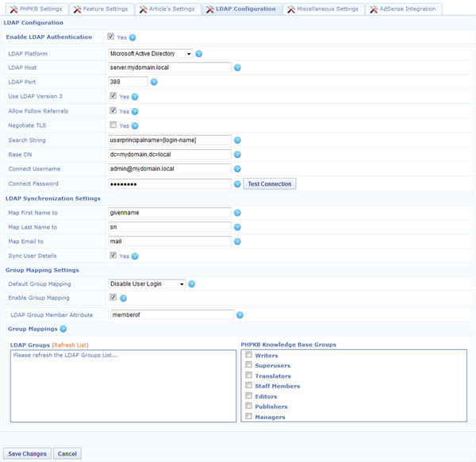
Task: Uncheck Allow Follow Referrals checkbox
Action: pos(113,110)
